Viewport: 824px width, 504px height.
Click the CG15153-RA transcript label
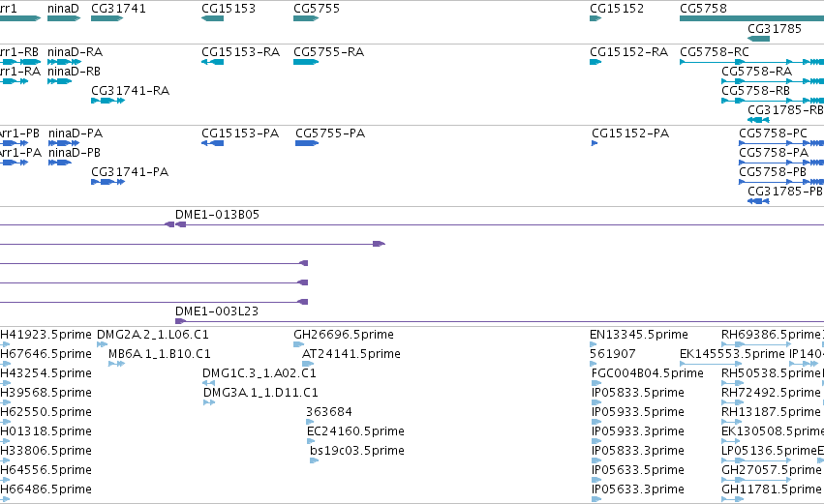click(241, 52)
